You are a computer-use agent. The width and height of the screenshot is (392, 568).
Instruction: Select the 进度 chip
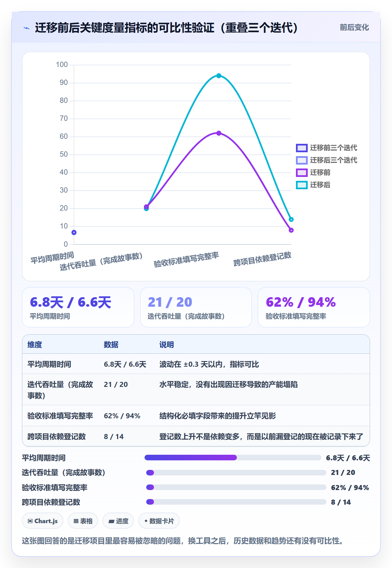[118, 521]
